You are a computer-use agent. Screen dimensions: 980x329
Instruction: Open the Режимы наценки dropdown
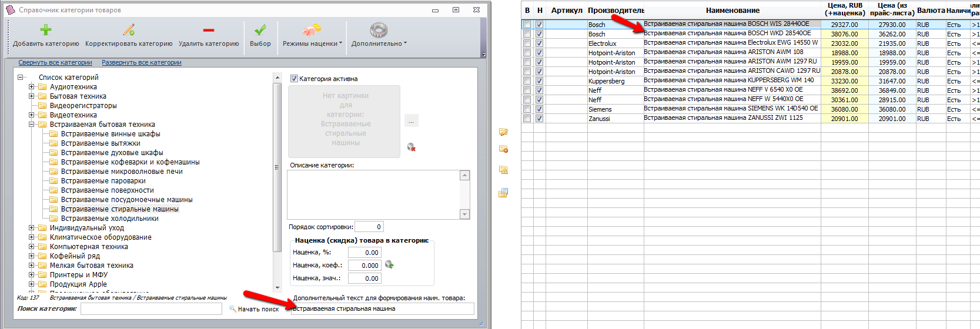click(x=312, y=43)
